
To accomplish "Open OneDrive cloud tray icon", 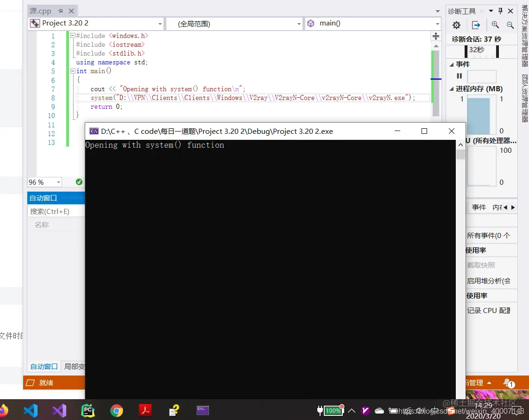I will click(x=379, y=411).
